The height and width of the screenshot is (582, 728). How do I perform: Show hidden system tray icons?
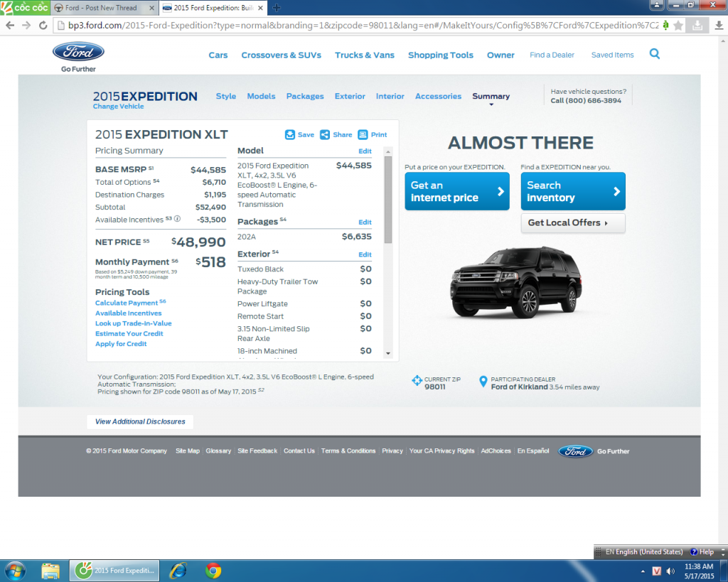coord(643,571)
